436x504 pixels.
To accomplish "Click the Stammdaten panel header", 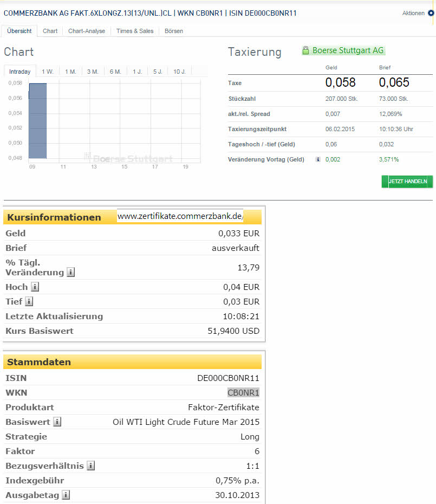I will [132, 362].
